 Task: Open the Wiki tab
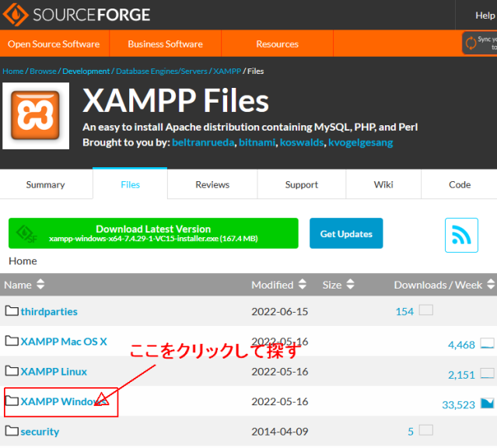383,184
